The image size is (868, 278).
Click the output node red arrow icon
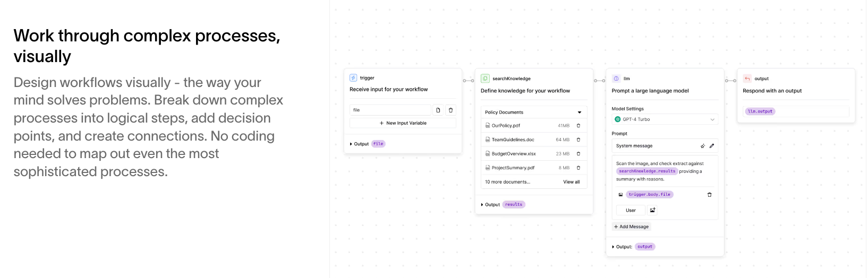(747, 79)
